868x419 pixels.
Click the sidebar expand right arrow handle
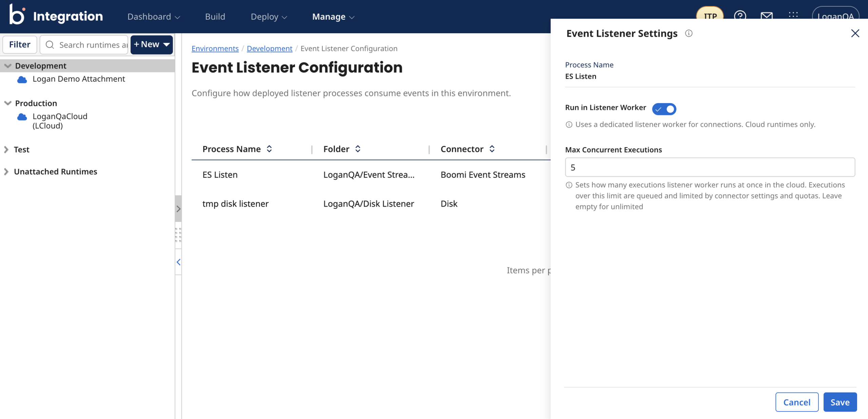point(178,209)
